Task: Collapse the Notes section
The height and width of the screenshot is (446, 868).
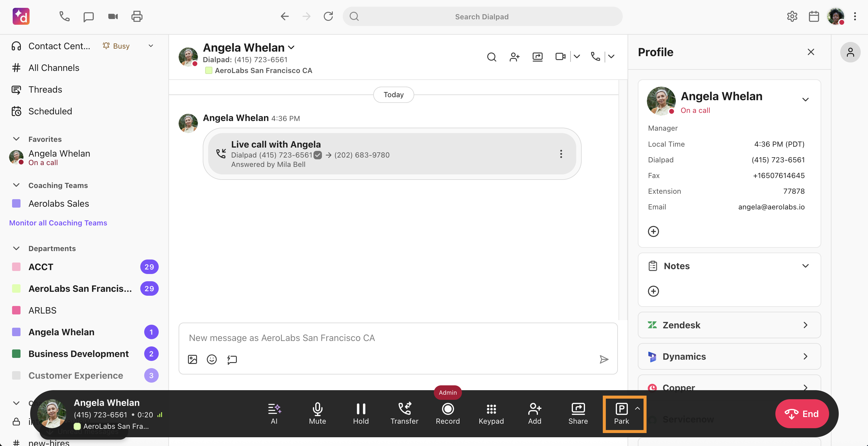Action: tap(805, 266)
